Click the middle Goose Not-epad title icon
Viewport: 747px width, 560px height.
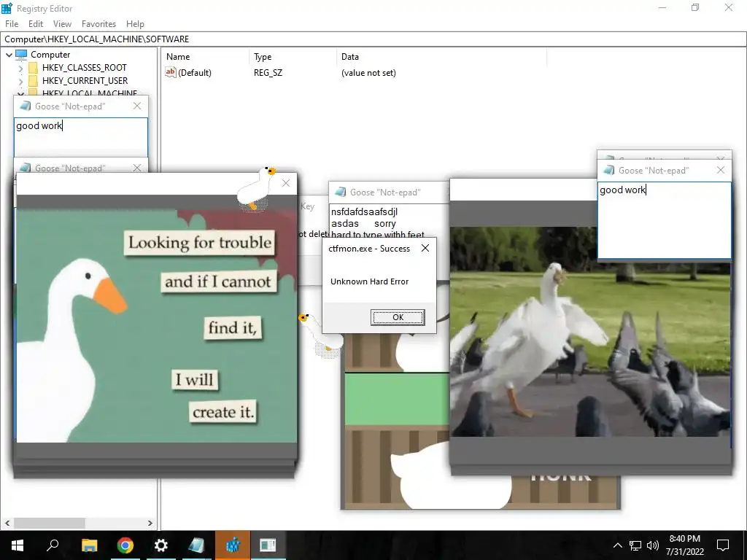click(340, 192)
